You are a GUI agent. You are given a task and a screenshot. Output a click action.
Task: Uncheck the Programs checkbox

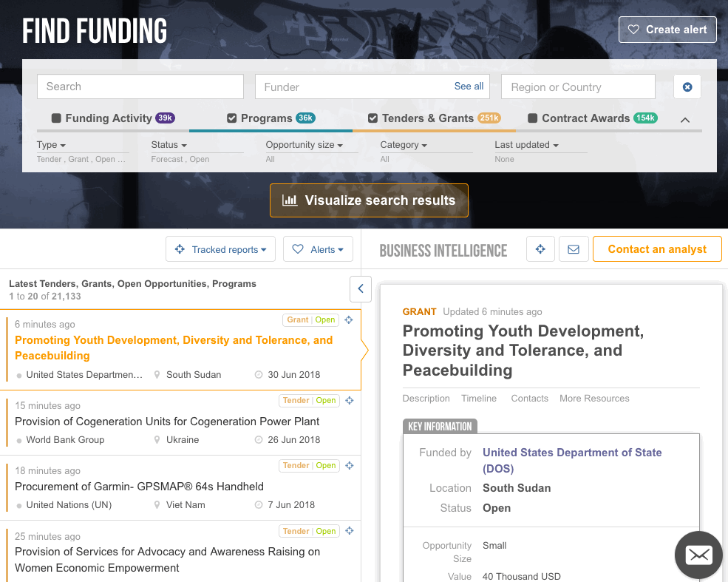(231, 118)
